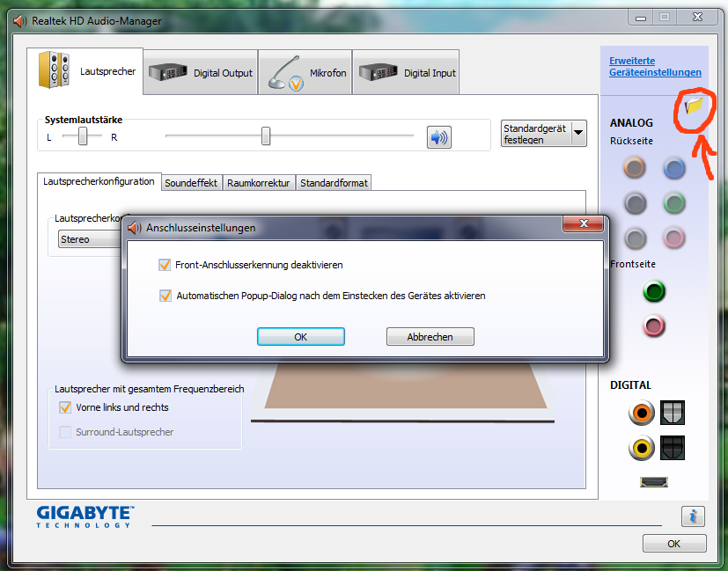Open the Stereo speaker configuration combo box
Image resolution: width=728 pixels, height=571 pixels.
(91, 239)
